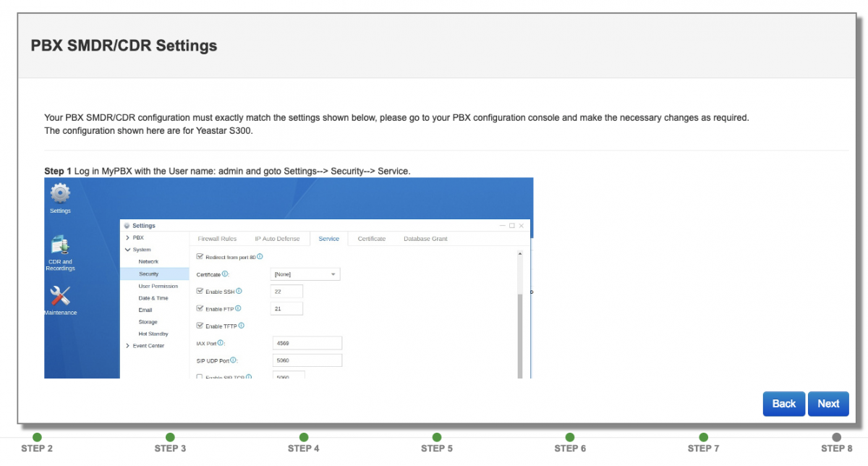Click the Next button
The image size is (868, 466).
tap(828, 404)
